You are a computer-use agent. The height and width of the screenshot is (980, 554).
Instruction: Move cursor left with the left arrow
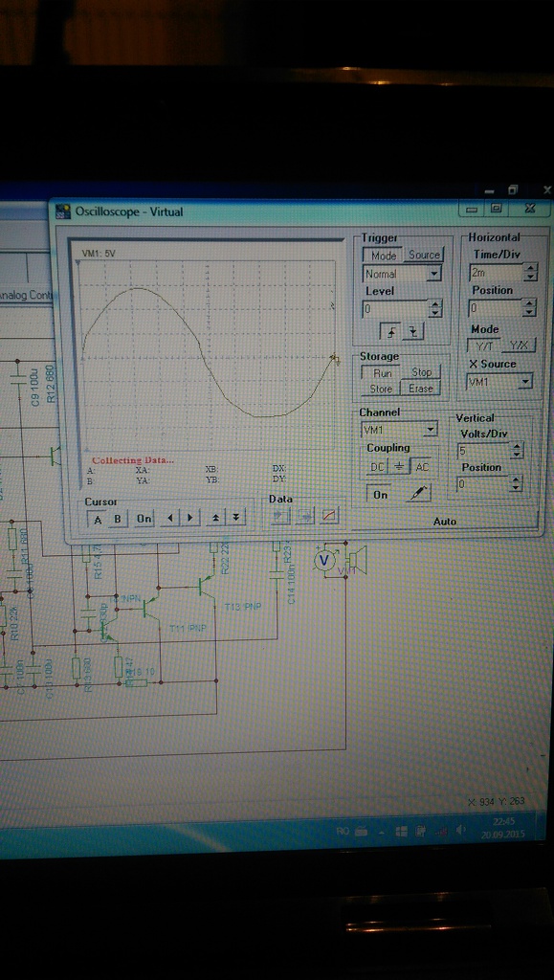click(170, 518)
